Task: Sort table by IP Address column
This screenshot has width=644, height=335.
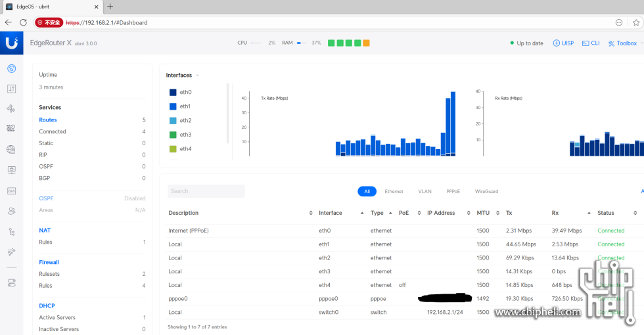Action: (441, 213)
